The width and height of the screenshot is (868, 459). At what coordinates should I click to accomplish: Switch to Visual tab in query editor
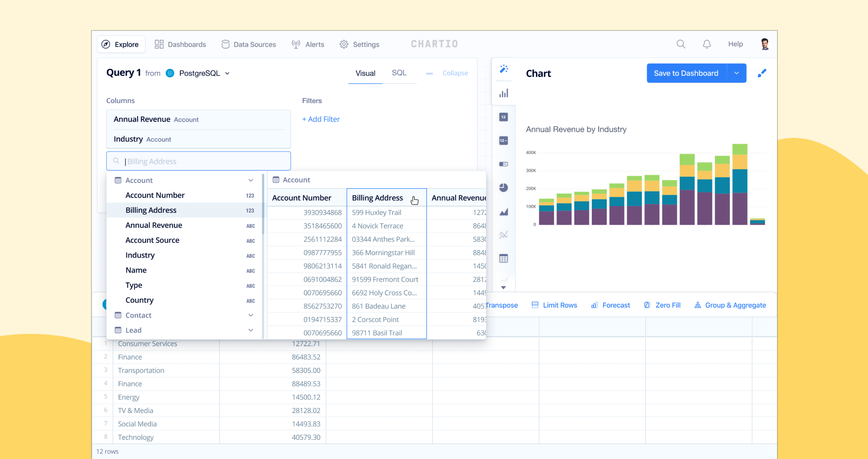pyautogui.click(x=365, y=73)
